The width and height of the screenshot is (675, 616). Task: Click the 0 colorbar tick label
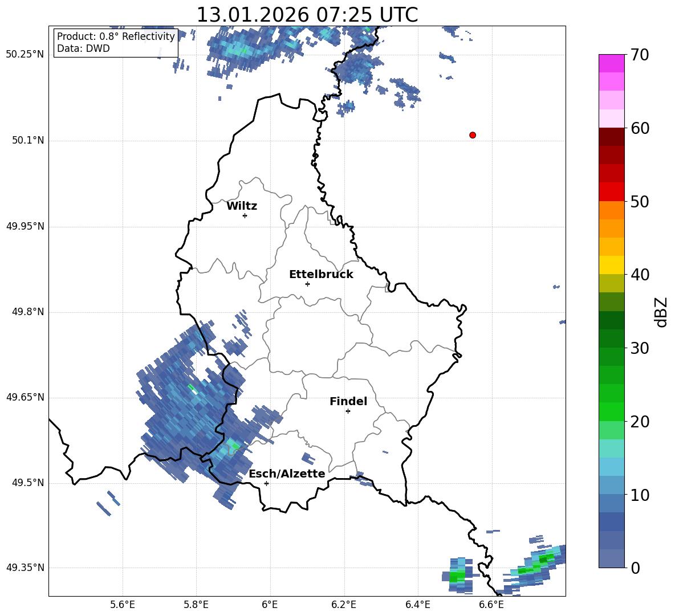click(635, 568)
